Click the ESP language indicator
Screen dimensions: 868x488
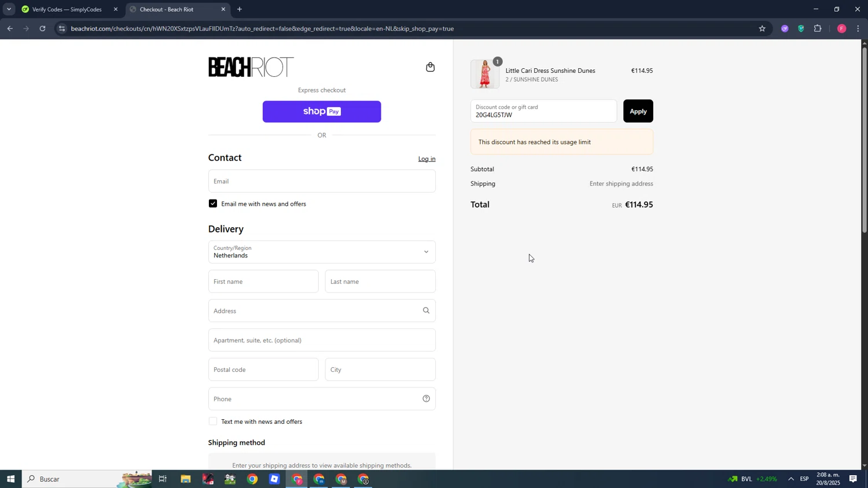tap(804, 479)
